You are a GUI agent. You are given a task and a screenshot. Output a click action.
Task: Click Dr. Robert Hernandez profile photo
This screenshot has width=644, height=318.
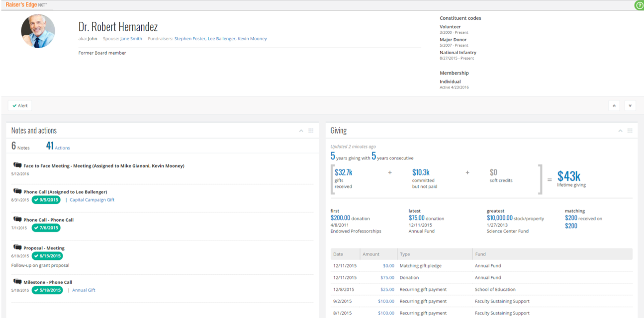[38, 31]
